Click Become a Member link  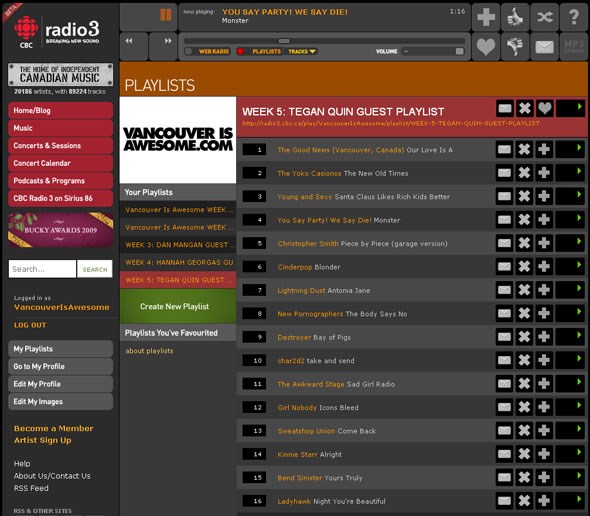click(x=53, y=428)
